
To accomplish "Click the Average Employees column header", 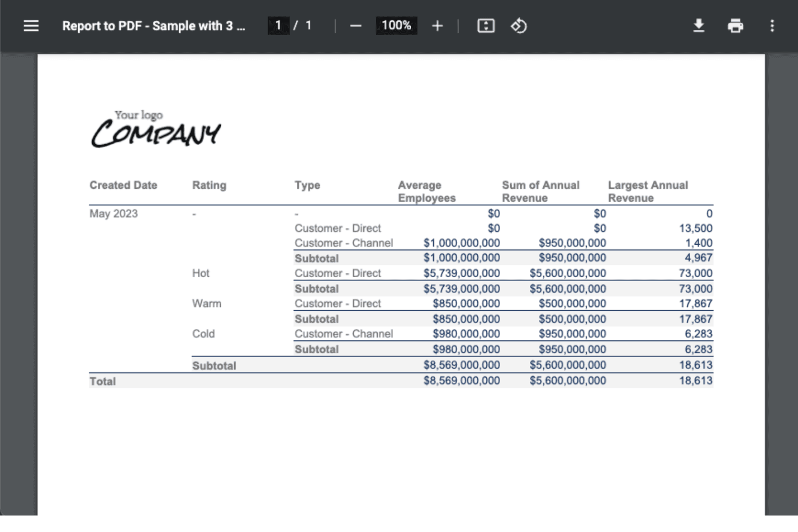I will (x=427, y=192).
